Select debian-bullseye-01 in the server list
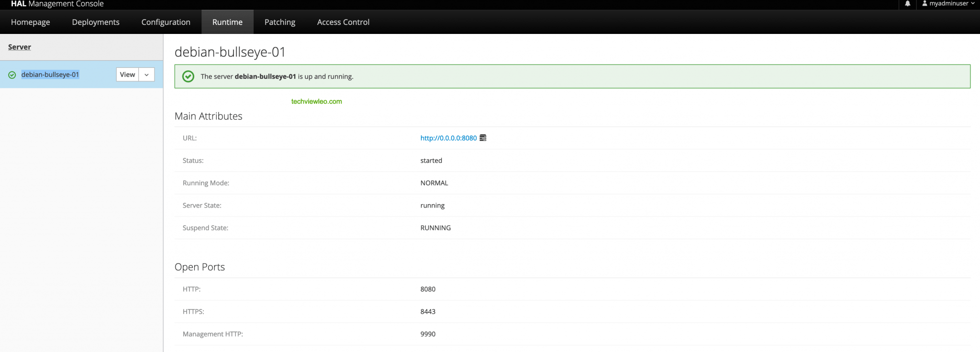This screenshot has height=352, width=980. [x=50, y=75]
